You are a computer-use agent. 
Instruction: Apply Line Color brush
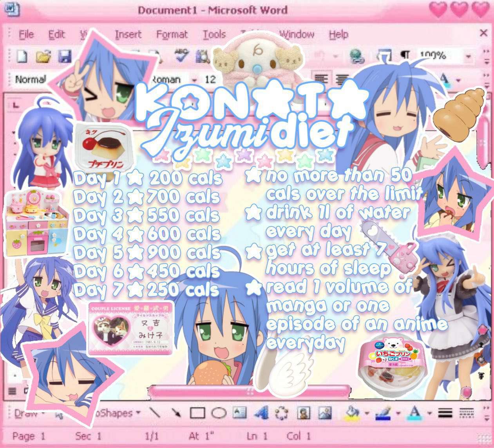[x=384, y=413]
